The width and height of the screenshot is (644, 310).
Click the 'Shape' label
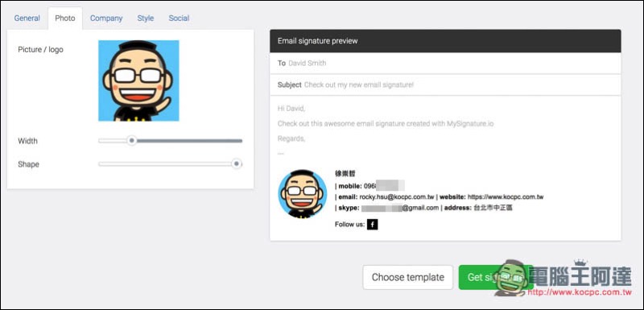click(x=28, y=164)
